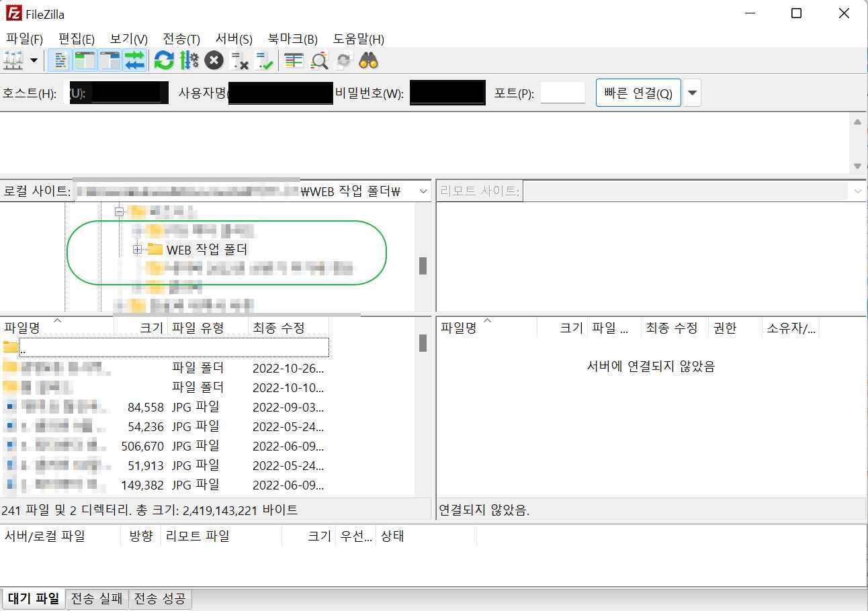Viewport: 868px width, 611px height.
Task: Toggle transfer queue display
Action: [x=134, y=60]
